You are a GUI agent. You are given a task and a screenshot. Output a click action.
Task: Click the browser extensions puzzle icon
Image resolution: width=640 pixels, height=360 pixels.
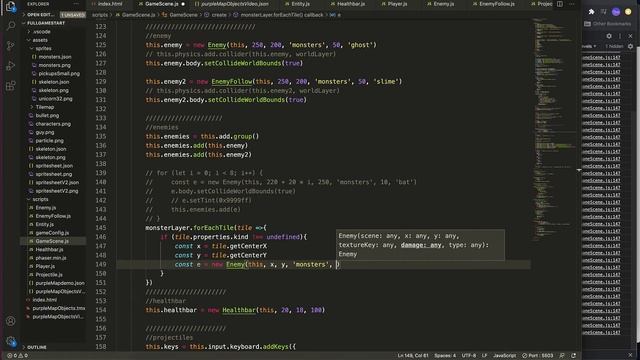(x=591, y=12)
